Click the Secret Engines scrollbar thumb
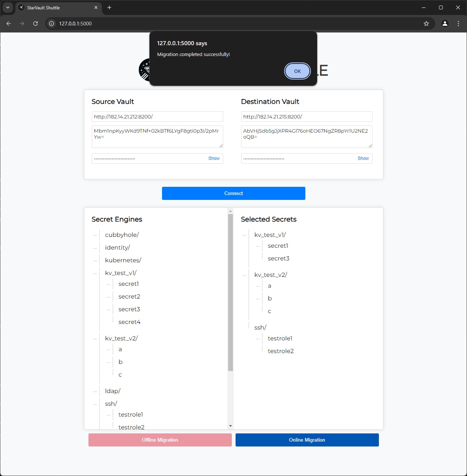 (x=230, y=293)
